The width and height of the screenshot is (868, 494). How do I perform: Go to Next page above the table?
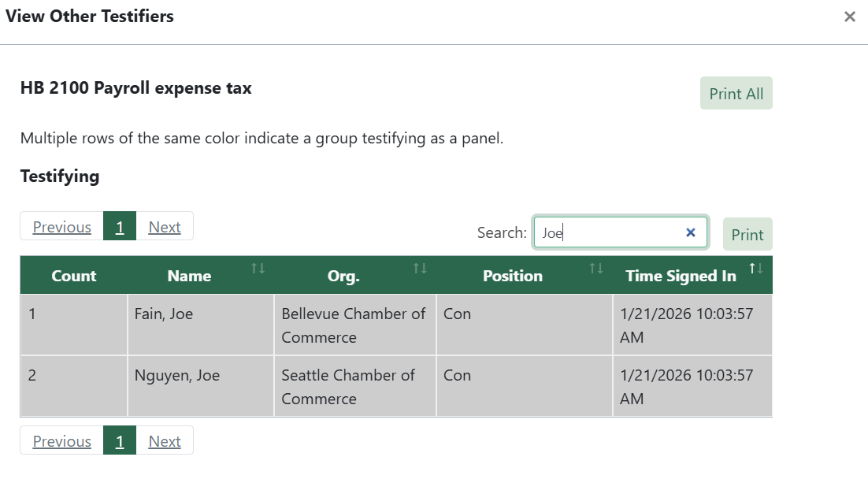(165, 227)
